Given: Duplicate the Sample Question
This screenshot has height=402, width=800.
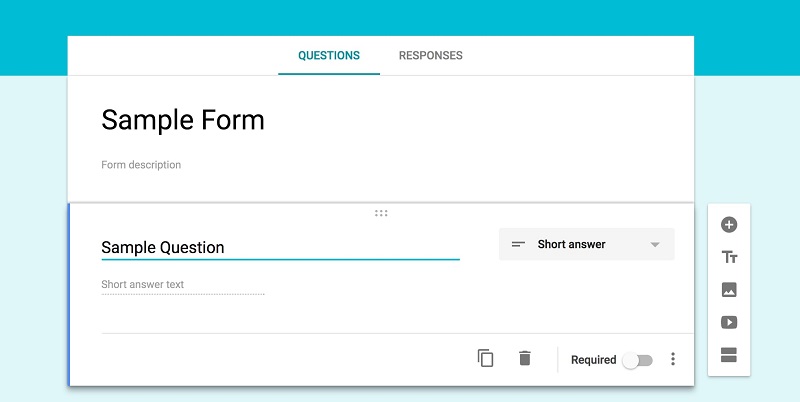Looking at the screenshot, I should (486, 358).
